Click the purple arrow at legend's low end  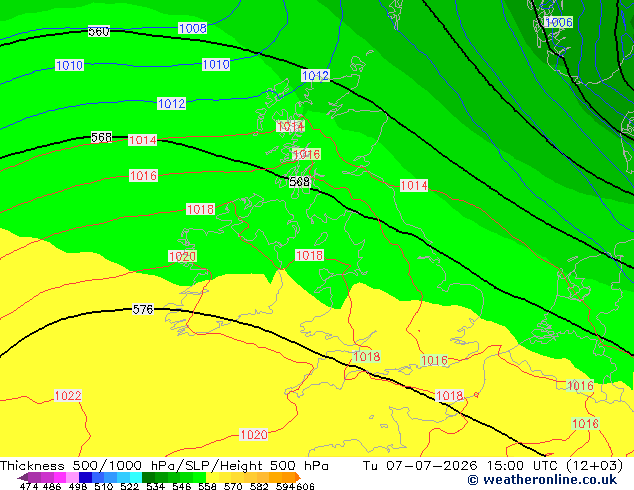click(22, 477)
